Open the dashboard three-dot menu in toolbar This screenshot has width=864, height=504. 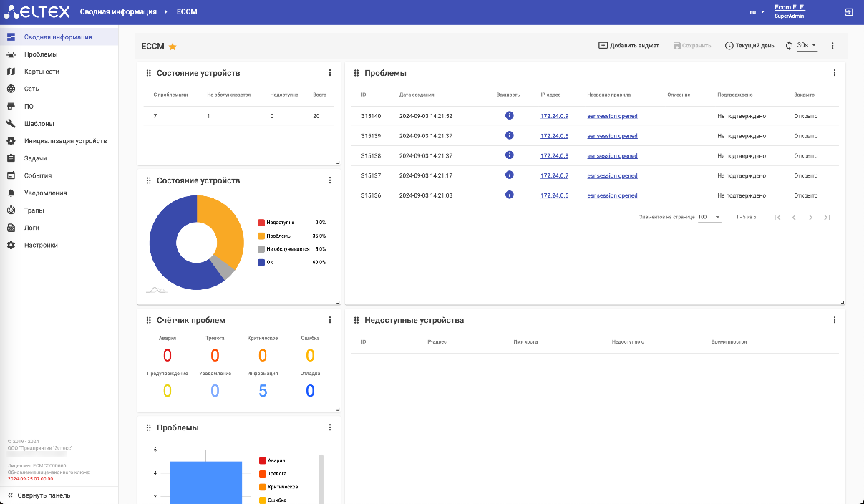[833, 46]
